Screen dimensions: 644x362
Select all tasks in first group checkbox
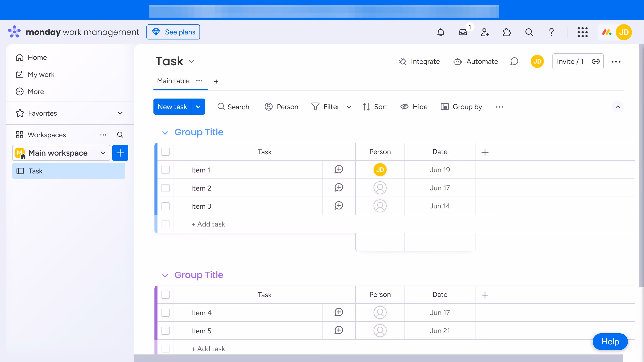tap(166, 152)
